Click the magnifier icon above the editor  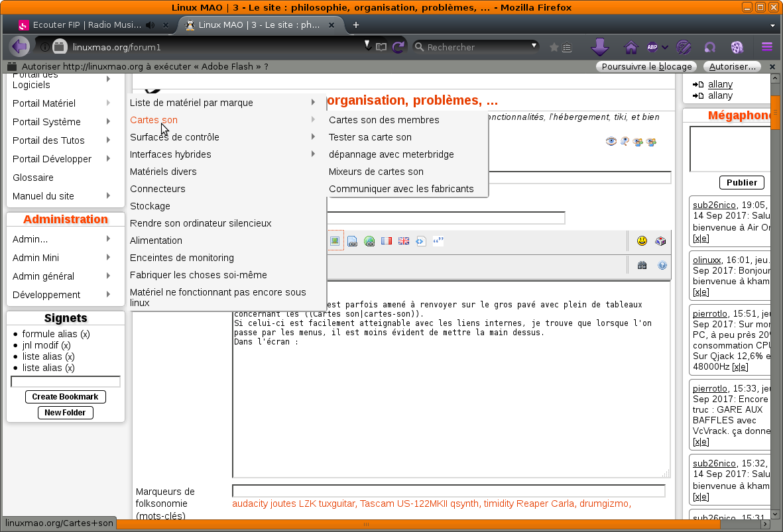point(625,142)
